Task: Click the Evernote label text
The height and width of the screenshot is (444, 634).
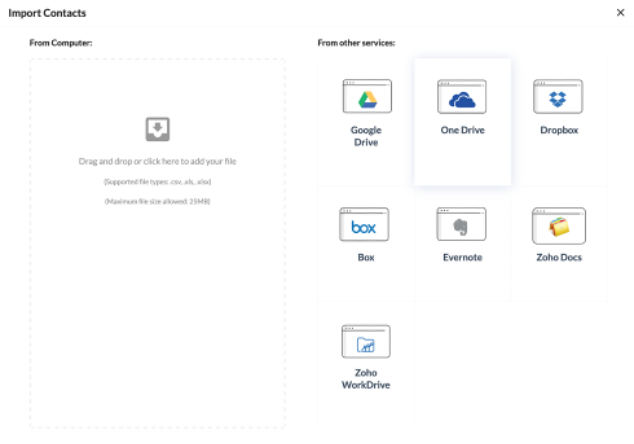Action: coord(463,258)
